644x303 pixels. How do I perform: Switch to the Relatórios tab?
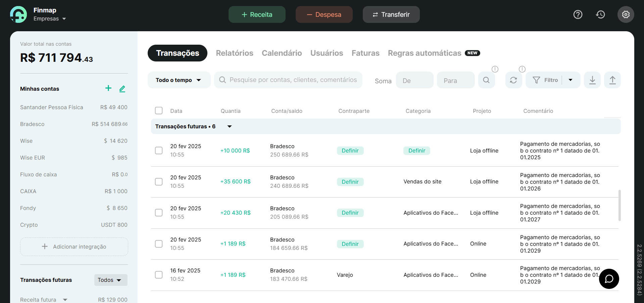[x=234, y=53]
